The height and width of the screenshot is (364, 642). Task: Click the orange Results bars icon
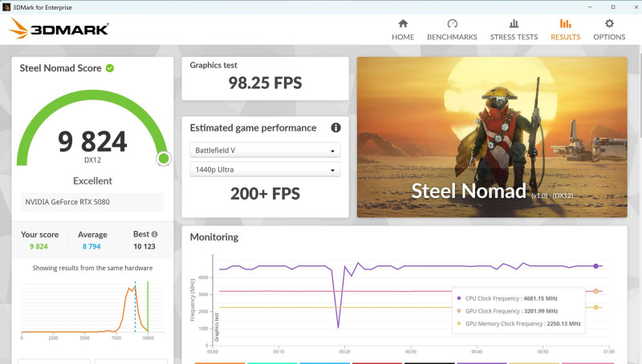point(566,23)
